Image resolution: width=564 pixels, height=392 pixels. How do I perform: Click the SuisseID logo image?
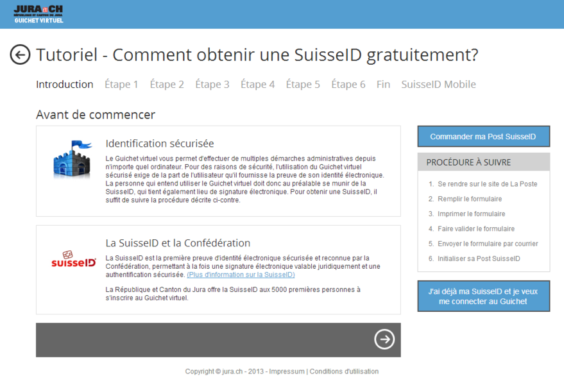[x=74, y=259]
